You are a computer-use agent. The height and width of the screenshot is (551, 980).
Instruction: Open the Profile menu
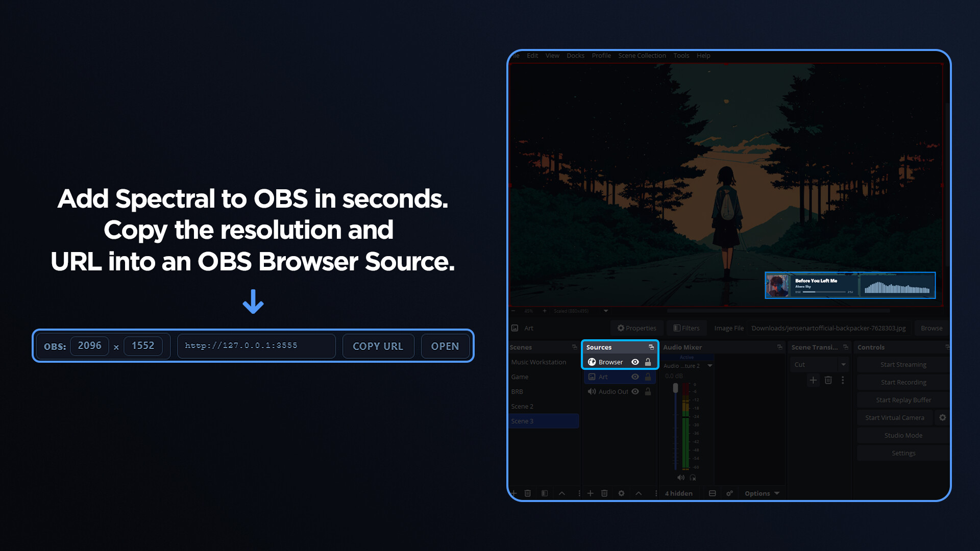point(601,56)
